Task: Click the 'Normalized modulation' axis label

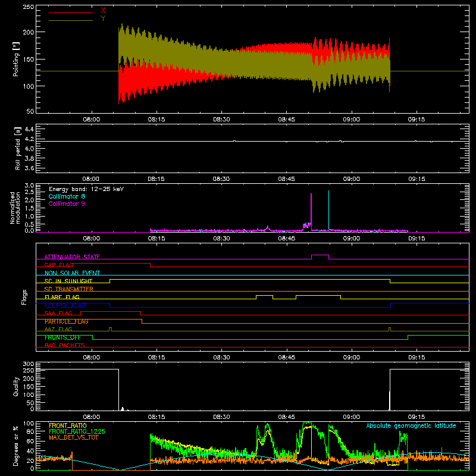Action: (15, 208)
